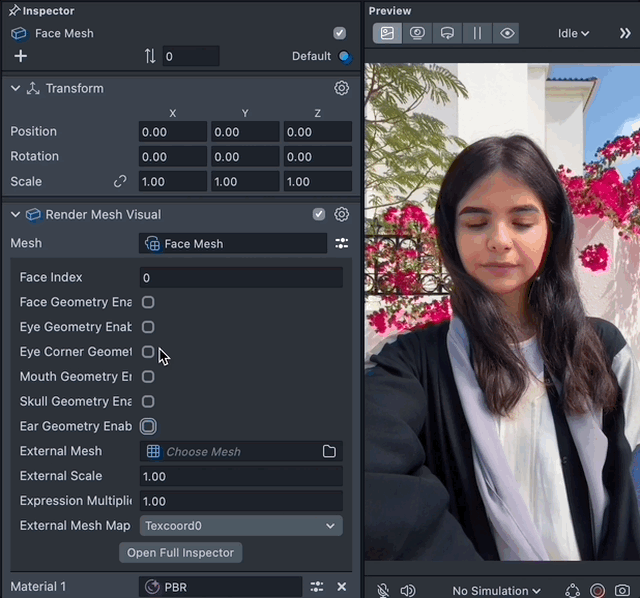This screenshot has width=640, height=598.
Task: Click the Face Index input field
Action: tap(240, 278)
